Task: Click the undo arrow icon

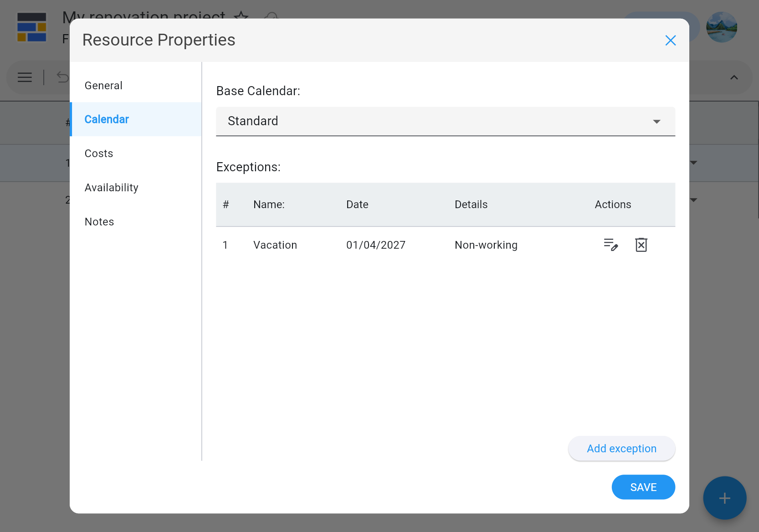Action: click(62, 77)
